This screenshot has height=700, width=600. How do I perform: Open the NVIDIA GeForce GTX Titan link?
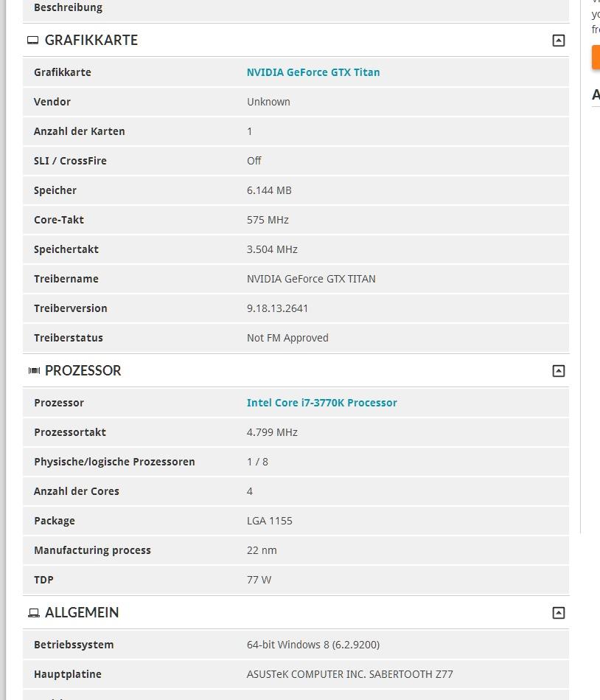(313, 72)
